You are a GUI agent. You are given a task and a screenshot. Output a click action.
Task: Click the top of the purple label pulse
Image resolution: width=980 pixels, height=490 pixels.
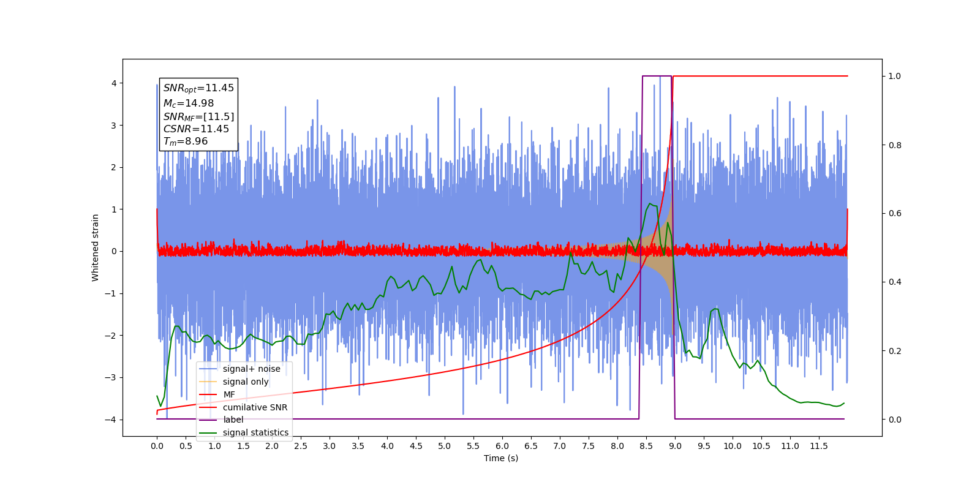pos(657,76)
